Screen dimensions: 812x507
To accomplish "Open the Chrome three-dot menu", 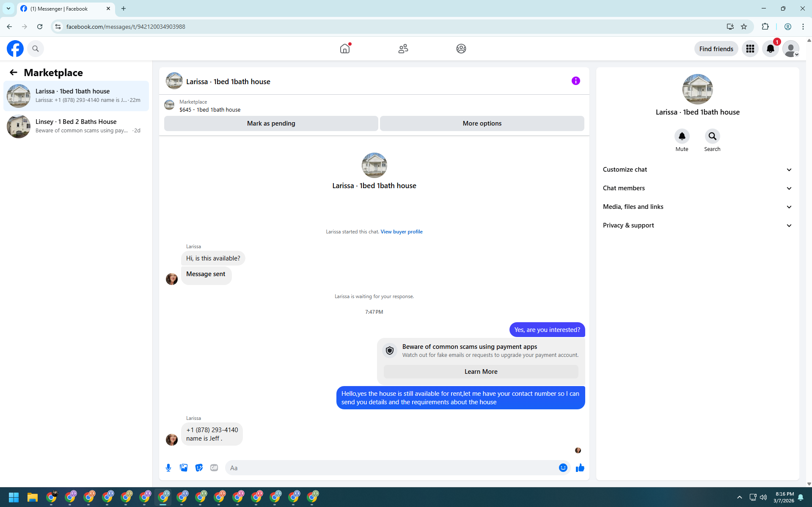I will tap(803, 27).
